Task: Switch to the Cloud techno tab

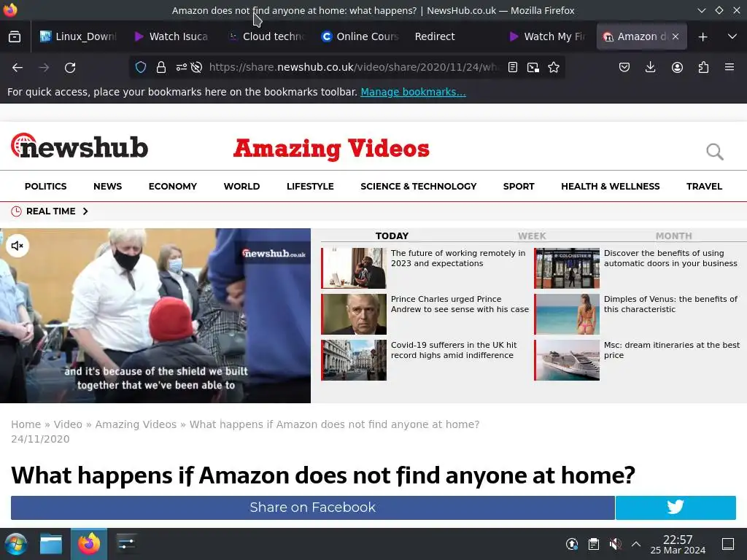Action: tap(266, 36)
